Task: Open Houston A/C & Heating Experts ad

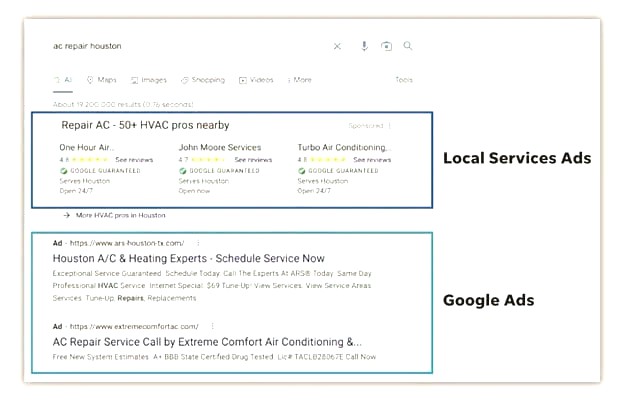Action: [189, 258]
